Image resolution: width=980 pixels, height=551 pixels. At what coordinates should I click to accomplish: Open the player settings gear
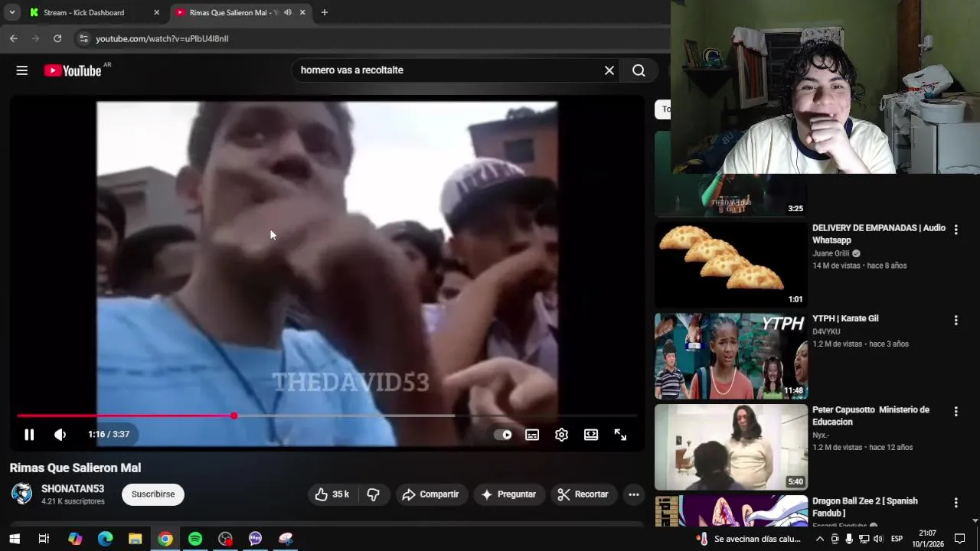[561, 435]
